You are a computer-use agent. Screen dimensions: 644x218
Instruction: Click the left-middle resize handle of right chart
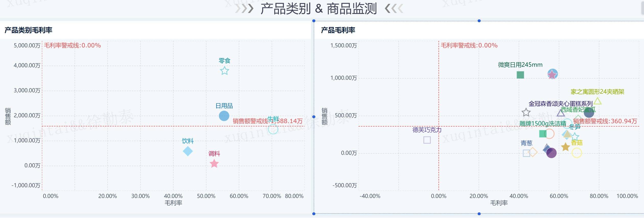(x=314, y=117)
